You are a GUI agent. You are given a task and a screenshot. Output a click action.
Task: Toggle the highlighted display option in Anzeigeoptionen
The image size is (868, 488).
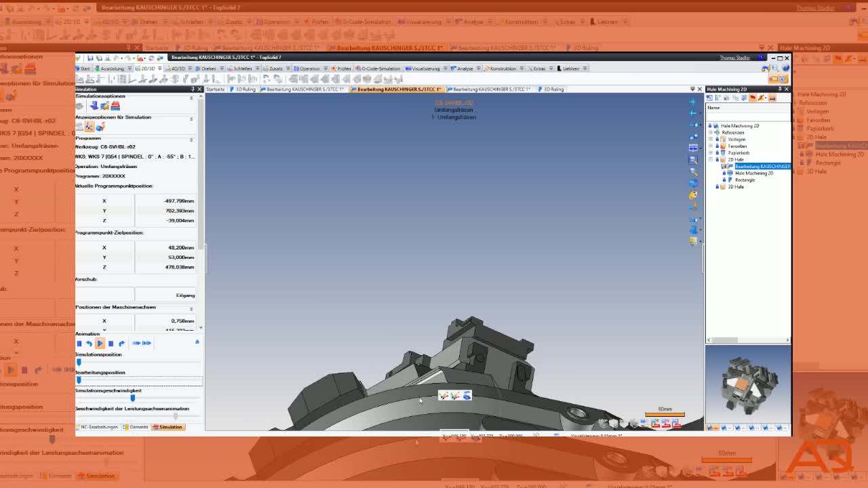pos(90,127)
